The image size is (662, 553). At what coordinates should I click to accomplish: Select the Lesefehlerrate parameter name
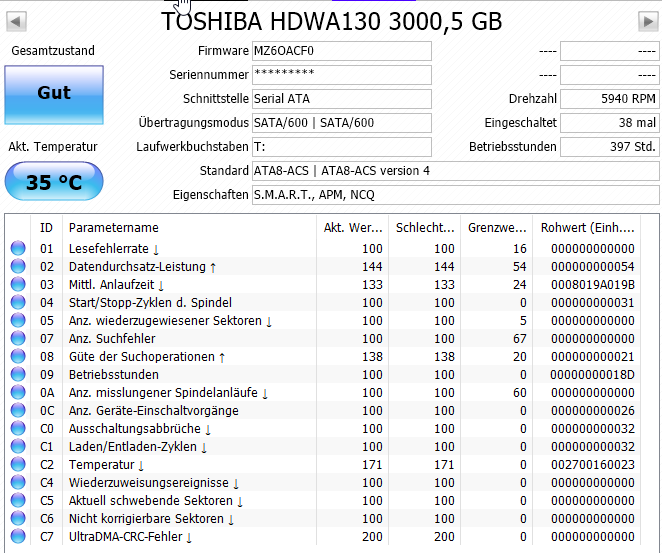(x=109, y=249)
